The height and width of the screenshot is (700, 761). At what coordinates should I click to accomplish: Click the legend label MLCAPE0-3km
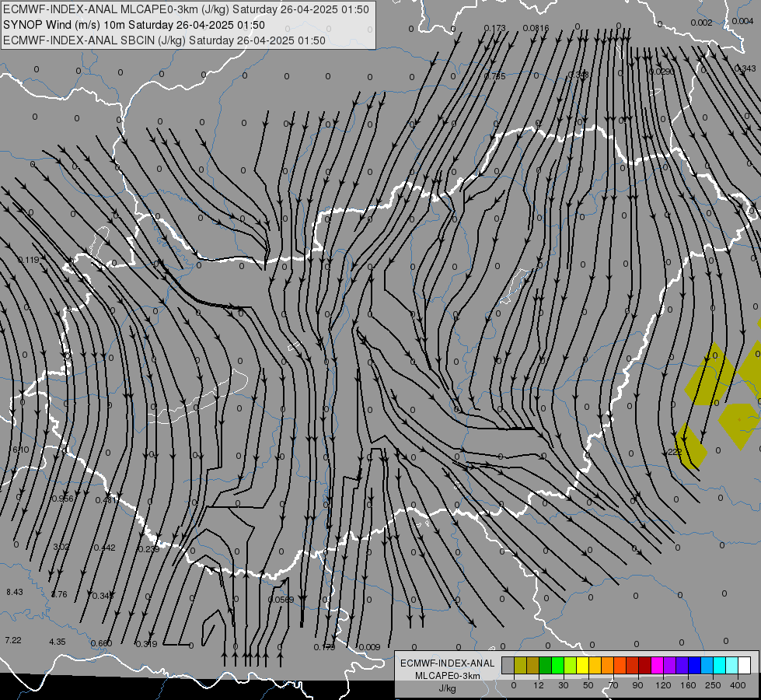[x=448, y=676]
